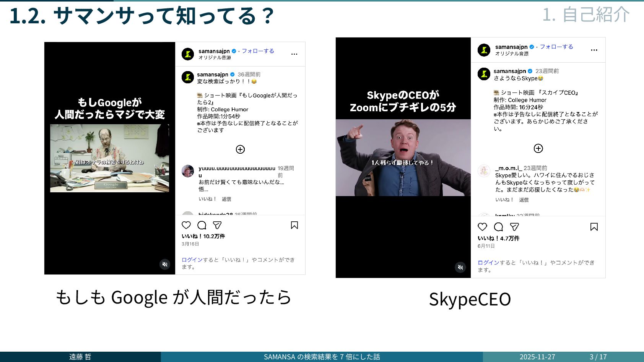Image resolution: width=644 pixels, height=362 pixels.
Task: Open the _m.o.m.i_ commenter profile
Action: pyautogui.click(x=508, y=168)
